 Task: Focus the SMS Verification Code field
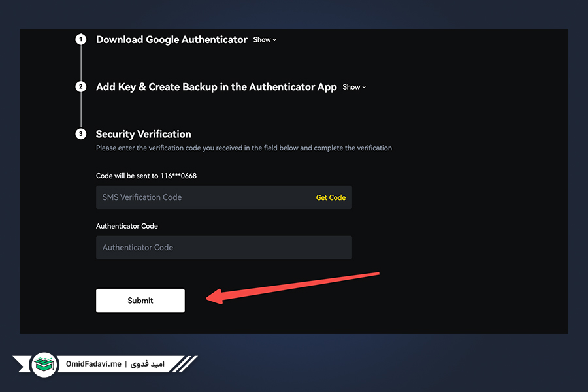click(x=224, y=197)
